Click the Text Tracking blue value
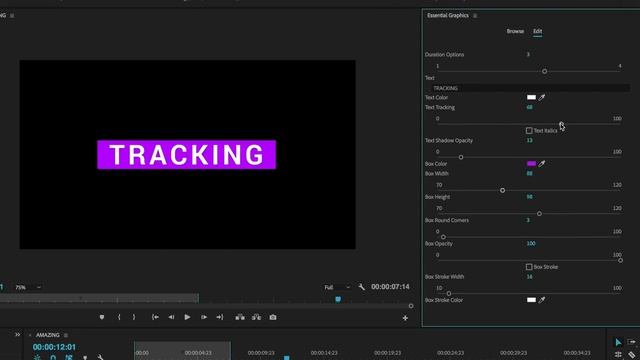Screen dimensions: 640x360 529,107
